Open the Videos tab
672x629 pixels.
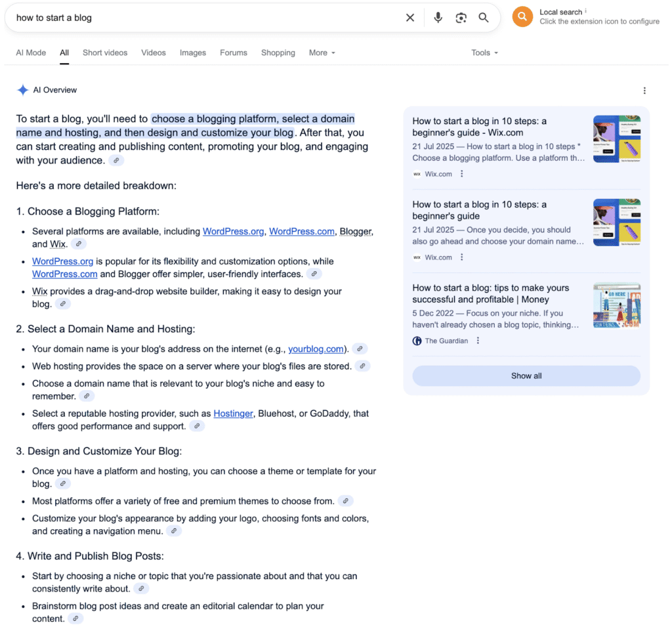click(x=154, y=53)
